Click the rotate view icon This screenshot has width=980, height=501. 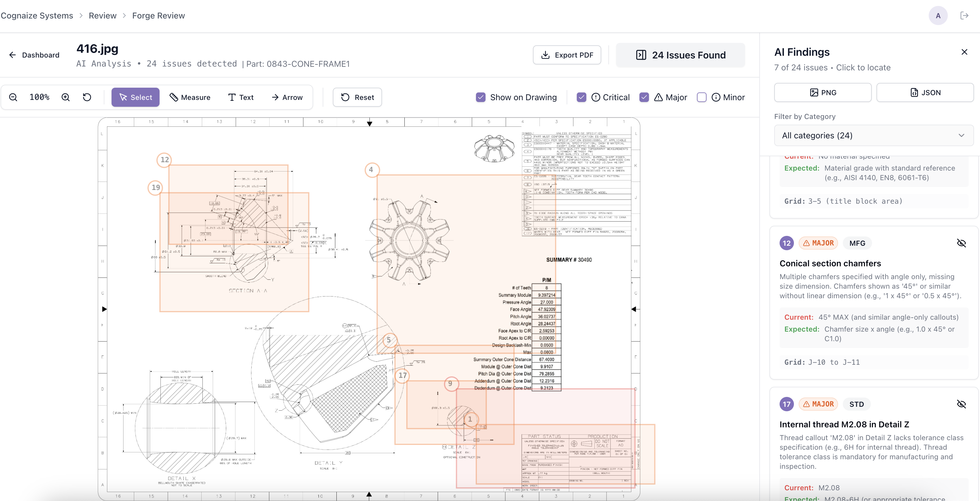[x=87, y=98]
